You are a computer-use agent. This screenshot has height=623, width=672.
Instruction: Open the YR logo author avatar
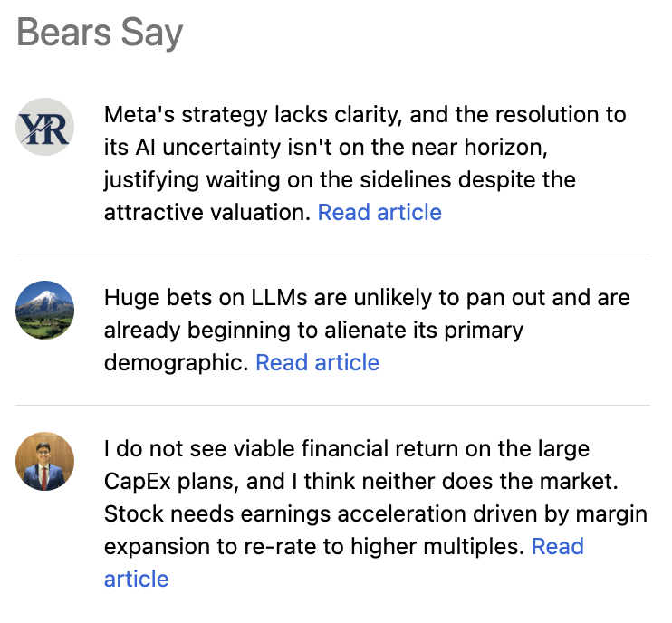tap(44, 127)
